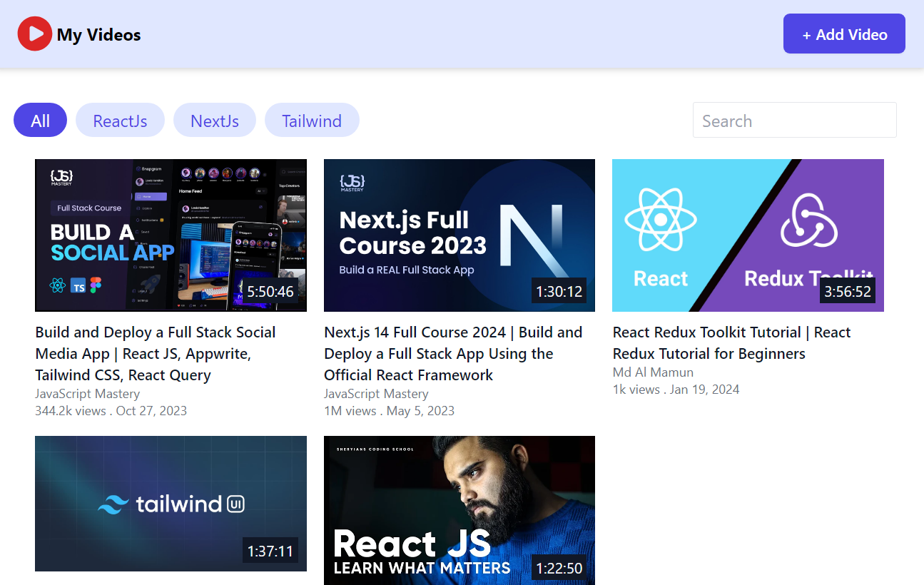Click JavaScript Mastery under the Next.js 14 video

click(376, 394)
